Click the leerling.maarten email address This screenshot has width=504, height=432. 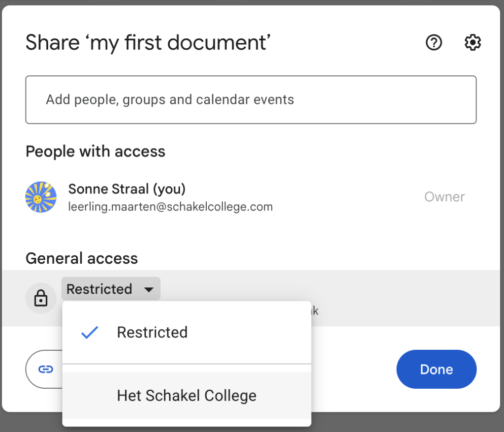170,207
